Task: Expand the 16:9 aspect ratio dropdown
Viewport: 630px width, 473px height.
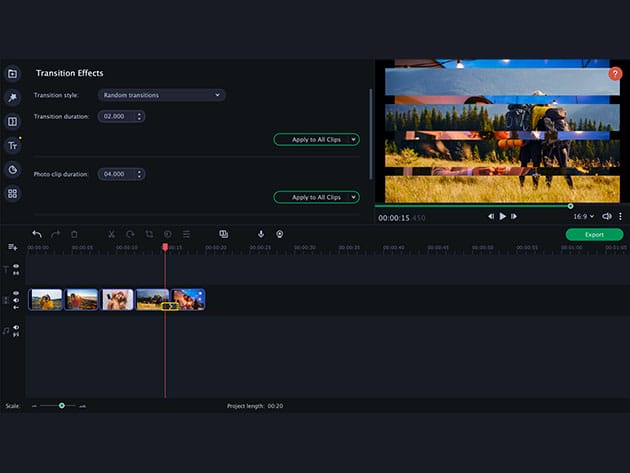Action: coord(583,216)
